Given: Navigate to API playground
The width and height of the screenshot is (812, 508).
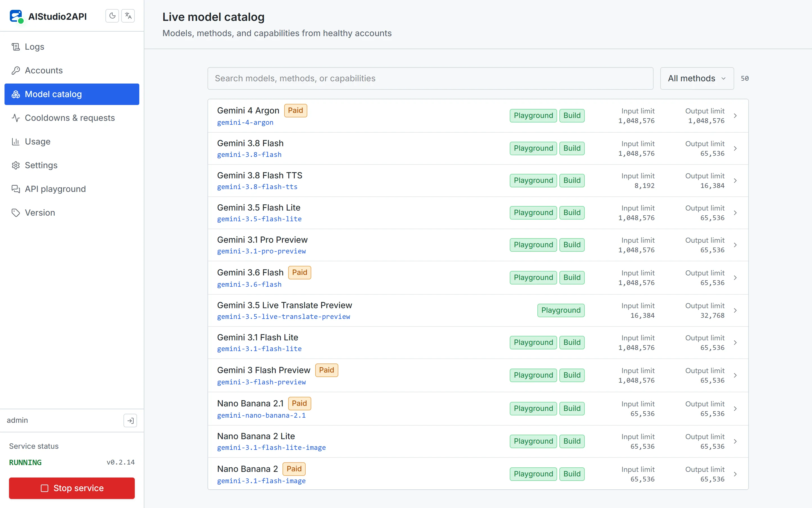Looking at the screenshot, I should pos(72,189).
